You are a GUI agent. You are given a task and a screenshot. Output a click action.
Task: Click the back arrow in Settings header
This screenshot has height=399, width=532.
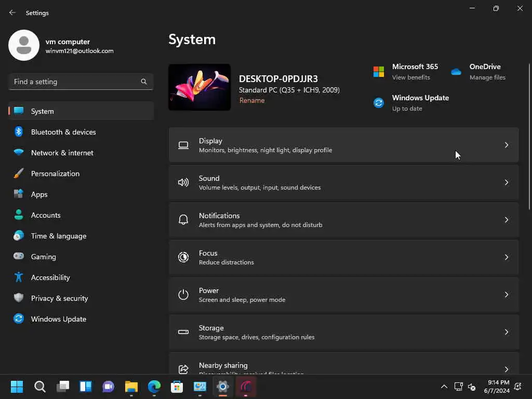tap(12, 12)
